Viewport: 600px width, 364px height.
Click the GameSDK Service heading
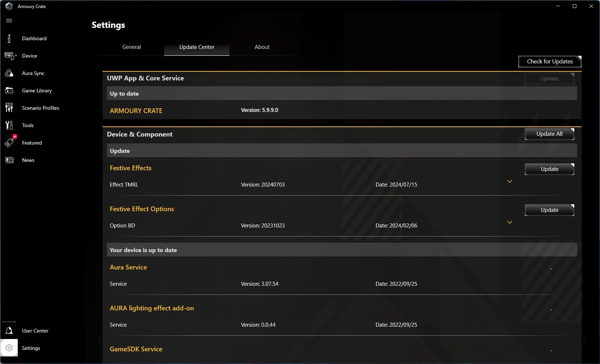[136, 349]
